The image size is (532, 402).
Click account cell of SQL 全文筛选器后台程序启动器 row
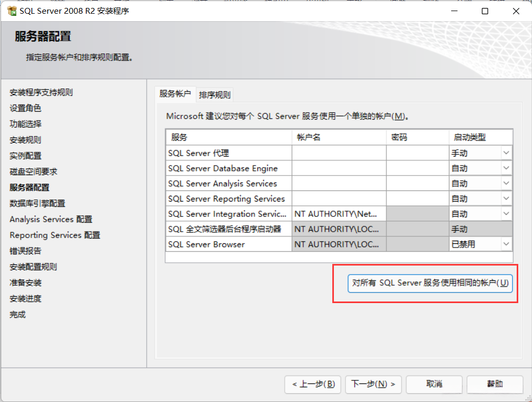[x=339, y=229]
